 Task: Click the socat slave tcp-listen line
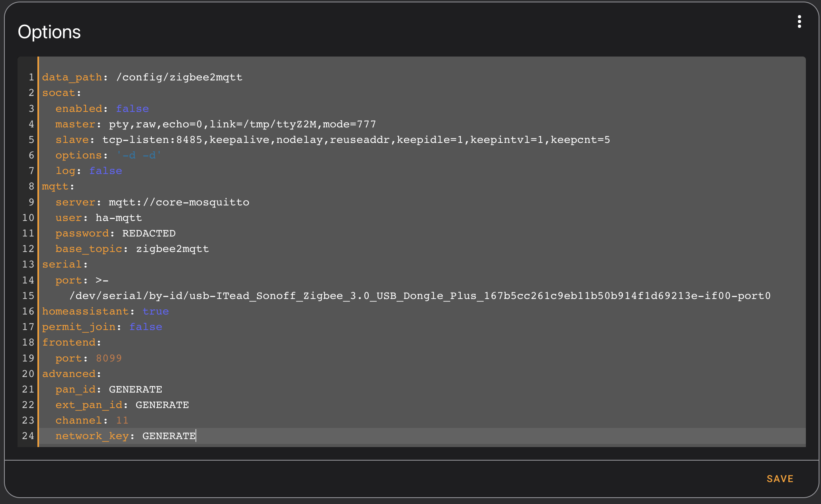click(x=356, y=140)
